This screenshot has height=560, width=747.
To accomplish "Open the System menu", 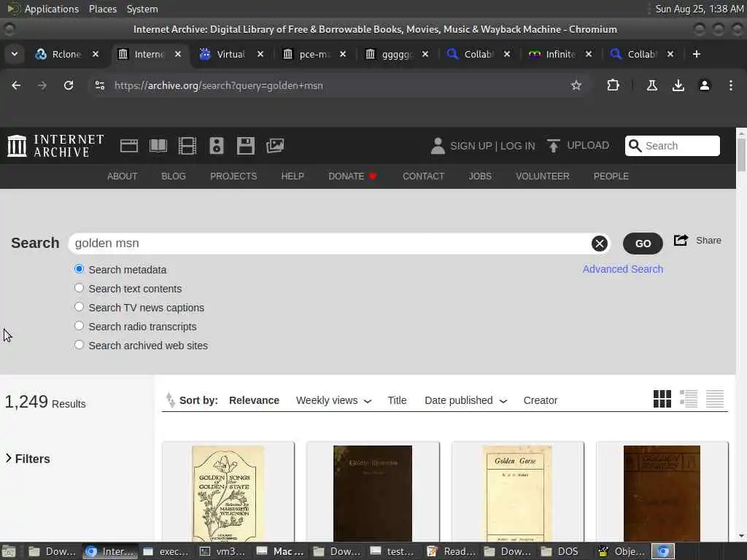I will coord(142,9).
